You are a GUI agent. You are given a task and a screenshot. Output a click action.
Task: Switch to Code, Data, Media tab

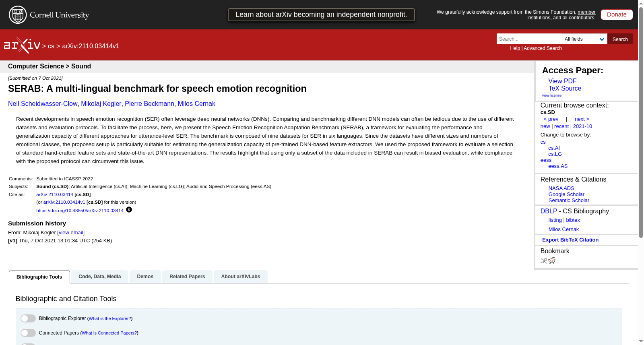click(x=100, y=277)
